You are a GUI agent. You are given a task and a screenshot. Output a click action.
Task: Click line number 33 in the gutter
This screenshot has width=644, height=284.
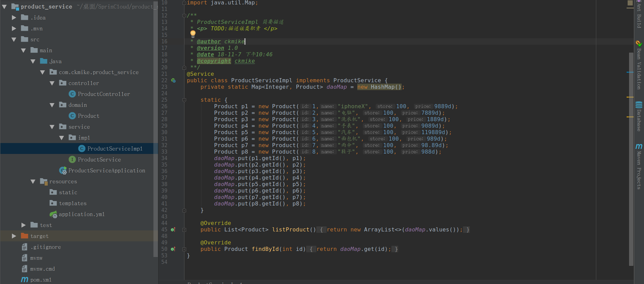pyautogui.click(x=164, y=152)
